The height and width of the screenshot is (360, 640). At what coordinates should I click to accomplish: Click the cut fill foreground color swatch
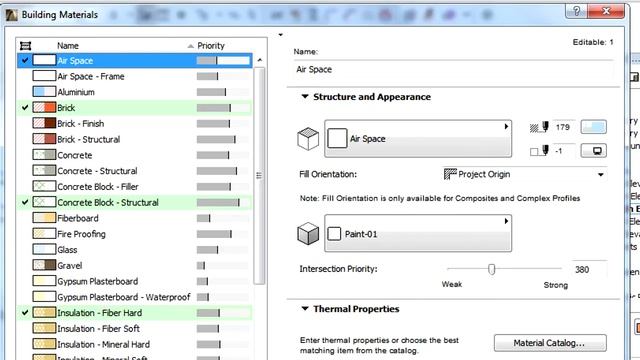(593, 127)
